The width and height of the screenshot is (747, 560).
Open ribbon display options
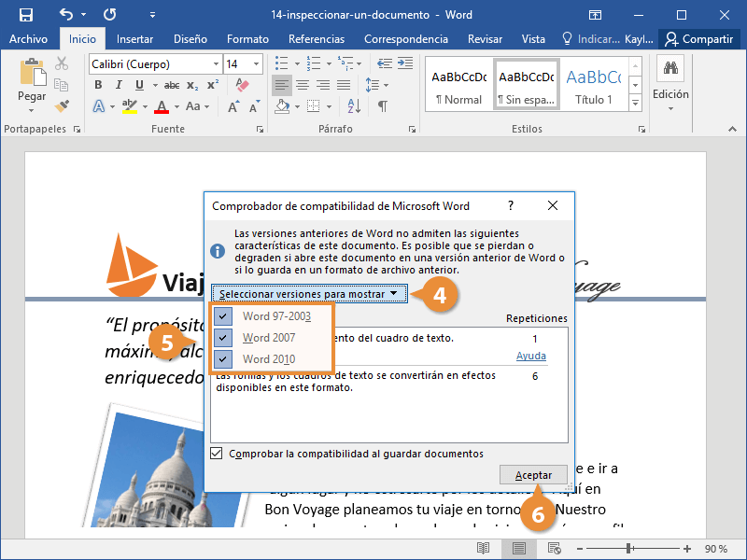tap(595, 15)
